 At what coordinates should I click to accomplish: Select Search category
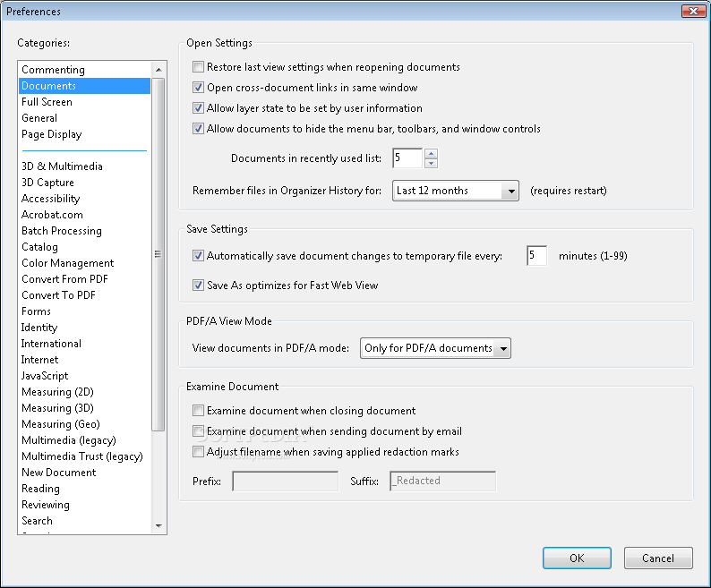[84, 521]
